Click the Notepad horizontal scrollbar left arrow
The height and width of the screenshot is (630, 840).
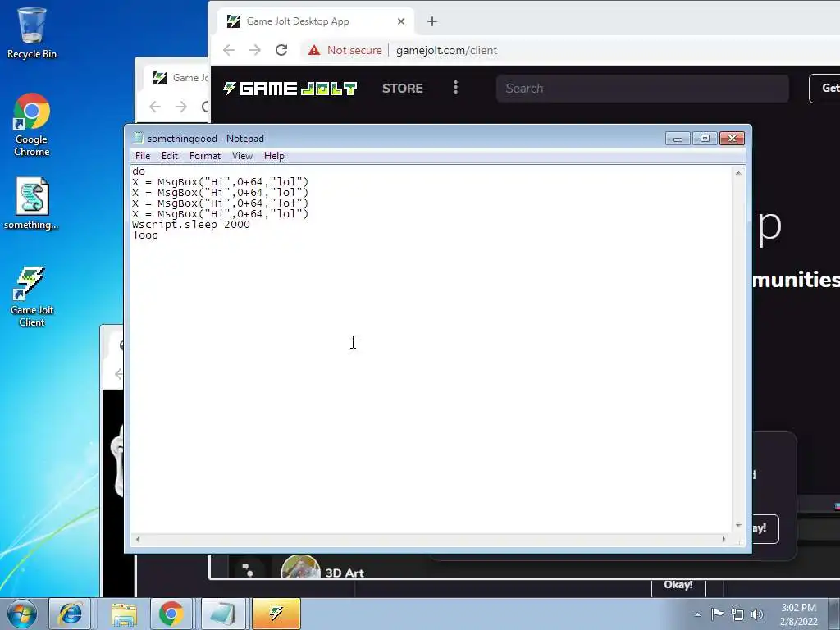(x=138, y=540)
